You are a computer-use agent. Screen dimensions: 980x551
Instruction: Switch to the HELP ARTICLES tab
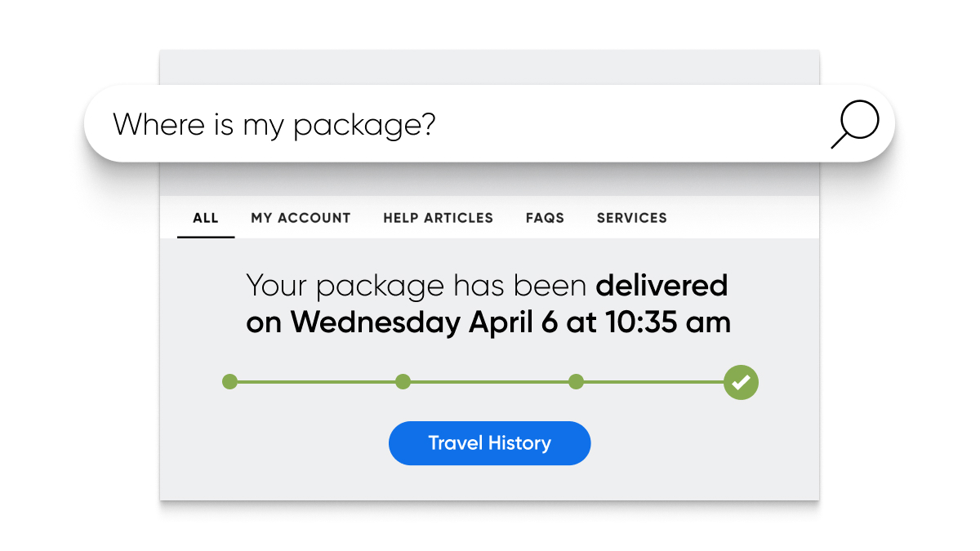tap(439, 218)
